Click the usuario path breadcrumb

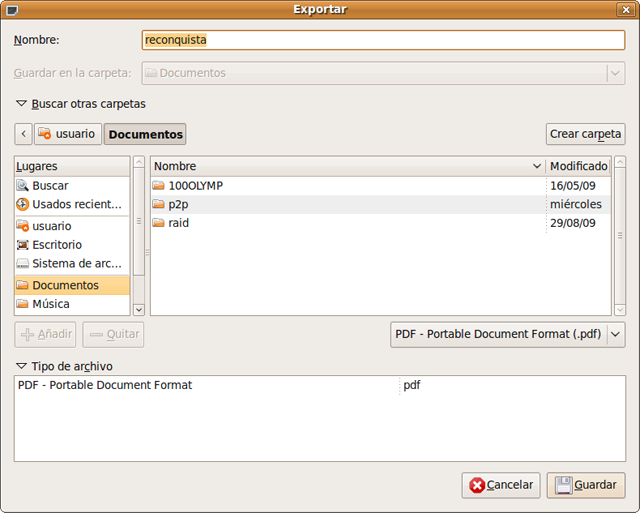point(67,134)
